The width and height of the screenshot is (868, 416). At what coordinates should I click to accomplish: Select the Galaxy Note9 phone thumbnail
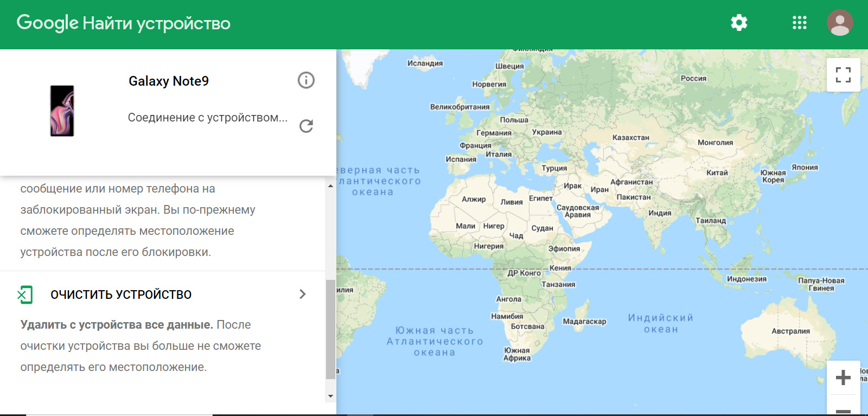pyautogui.click(x=62, y=111)
